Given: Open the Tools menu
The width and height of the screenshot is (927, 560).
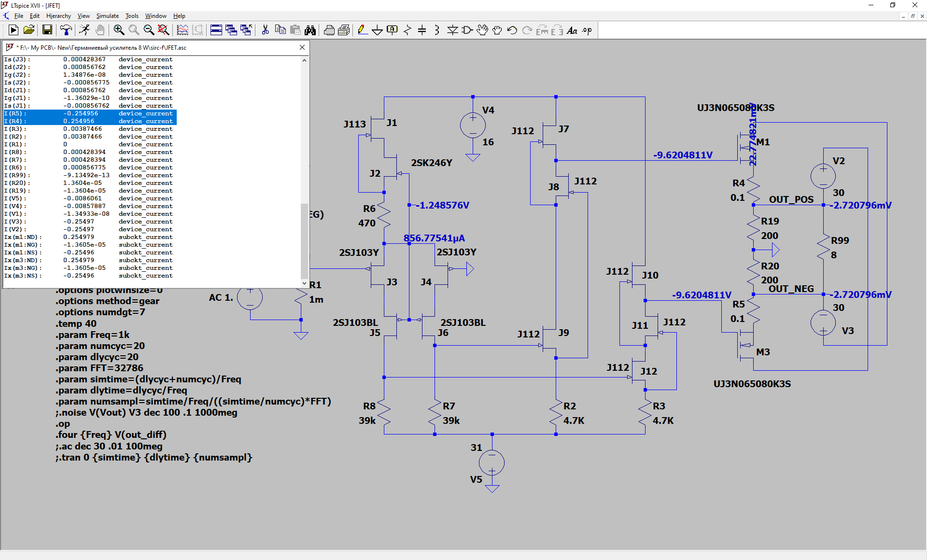Looking at the screenshot, I should (132, 16).
